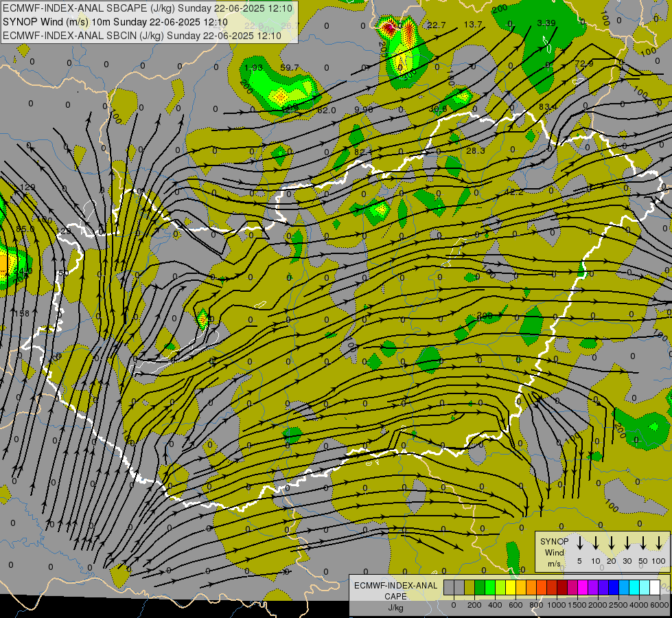Click the SYNOP Wind m/s legend label

[x=554, y=552]
